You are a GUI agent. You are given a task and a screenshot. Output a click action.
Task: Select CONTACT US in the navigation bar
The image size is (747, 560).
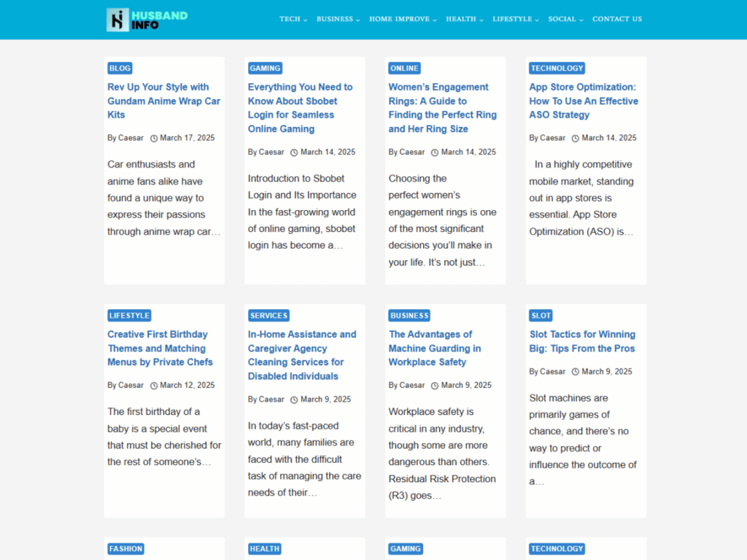[x=617, y=19]
